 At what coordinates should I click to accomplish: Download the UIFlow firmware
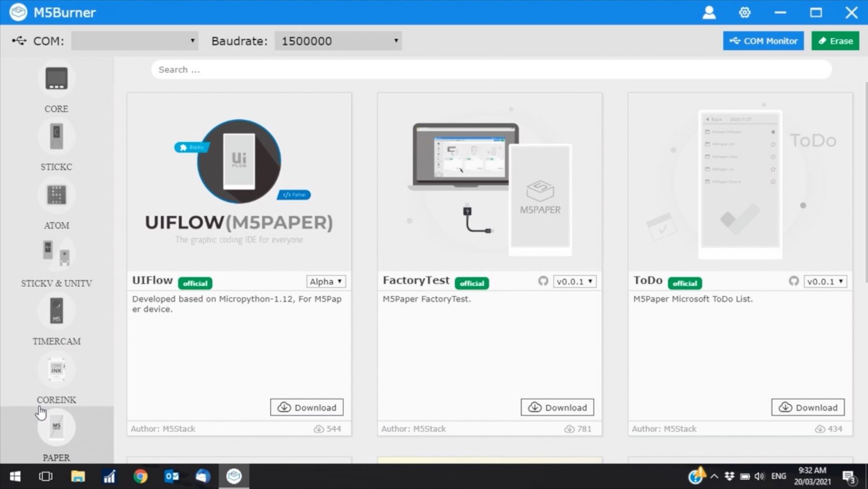pyautogui.click(x=306, y=407)
